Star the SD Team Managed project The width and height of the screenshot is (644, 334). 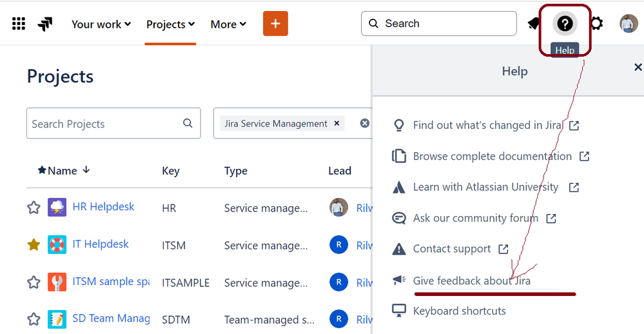[x=34, y=319]
